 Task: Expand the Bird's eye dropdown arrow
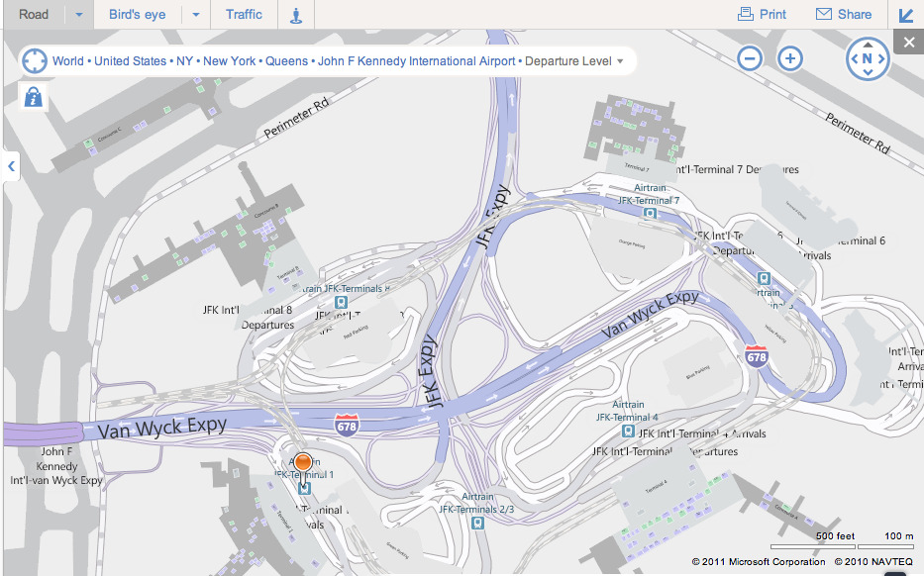click(196, 15)
